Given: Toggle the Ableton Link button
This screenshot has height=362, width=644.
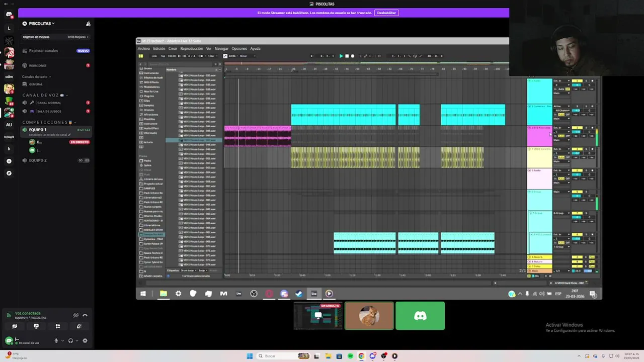Looking at the screenshot, I should click(154, 56).
